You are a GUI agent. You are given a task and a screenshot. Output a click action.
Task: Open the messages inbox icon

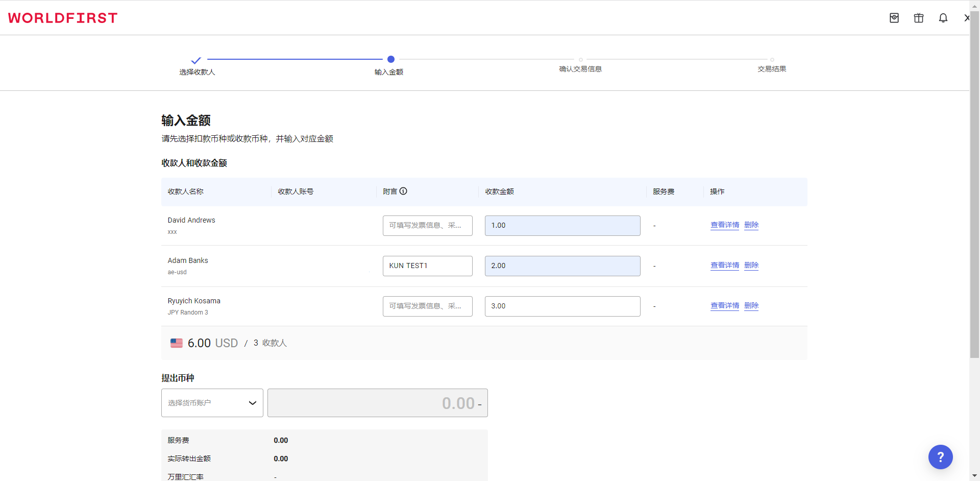[894, 18]
